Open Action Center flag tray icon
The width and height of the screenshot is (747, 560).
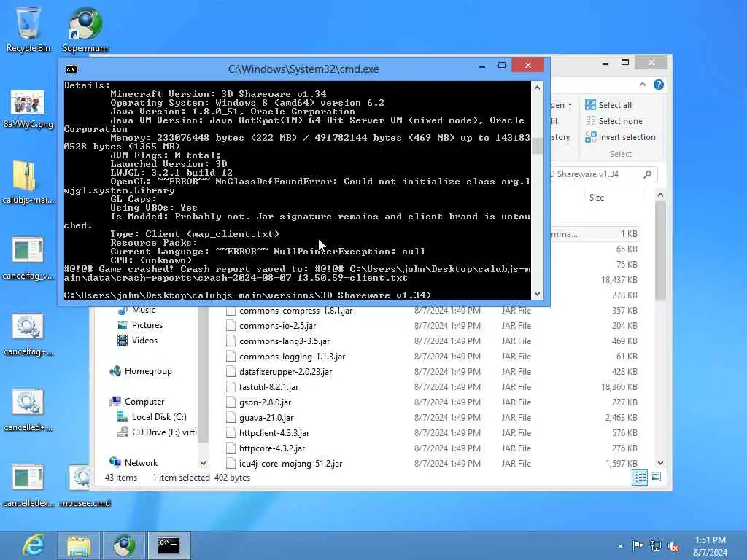pyautogui.click(x=638, y=546)
